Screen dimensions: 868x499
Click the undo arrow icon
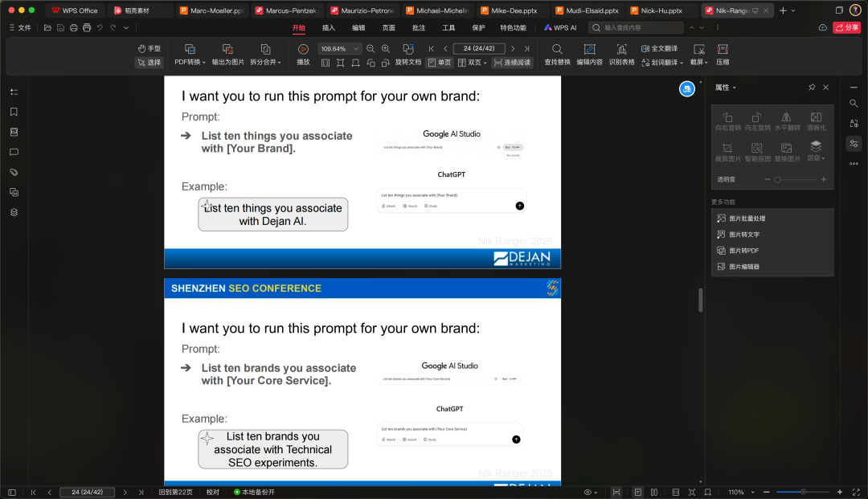(100, 27)
